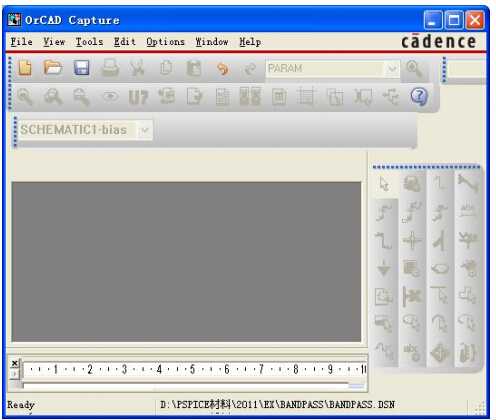Open a file using the folder icon

coord(53,68)
